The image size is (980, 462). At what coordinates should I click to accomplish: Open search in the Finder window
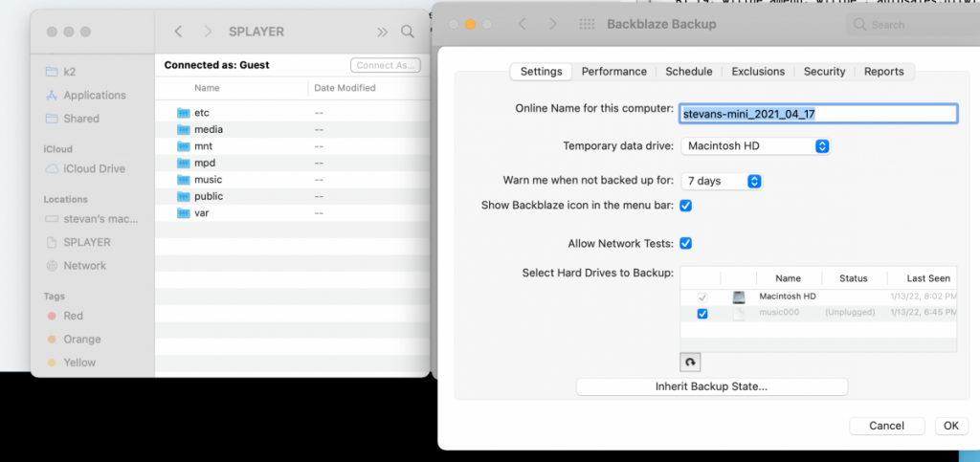coord(408,32)
